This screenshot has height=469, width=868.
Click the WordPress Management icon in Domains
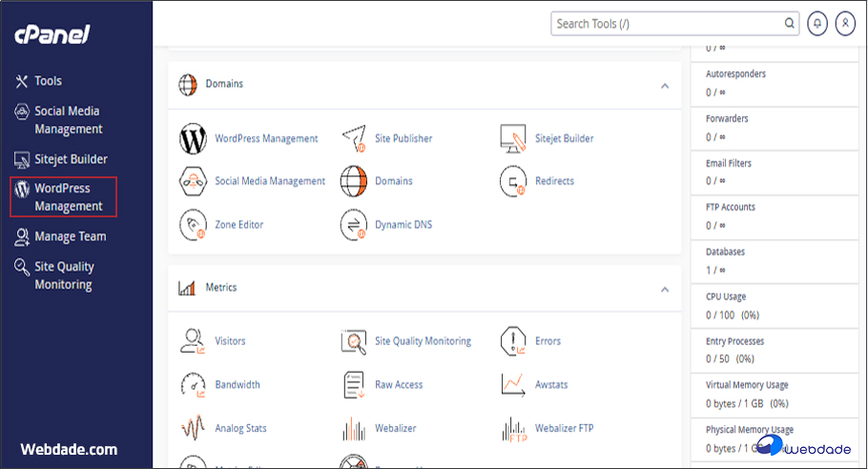(193, 139)
